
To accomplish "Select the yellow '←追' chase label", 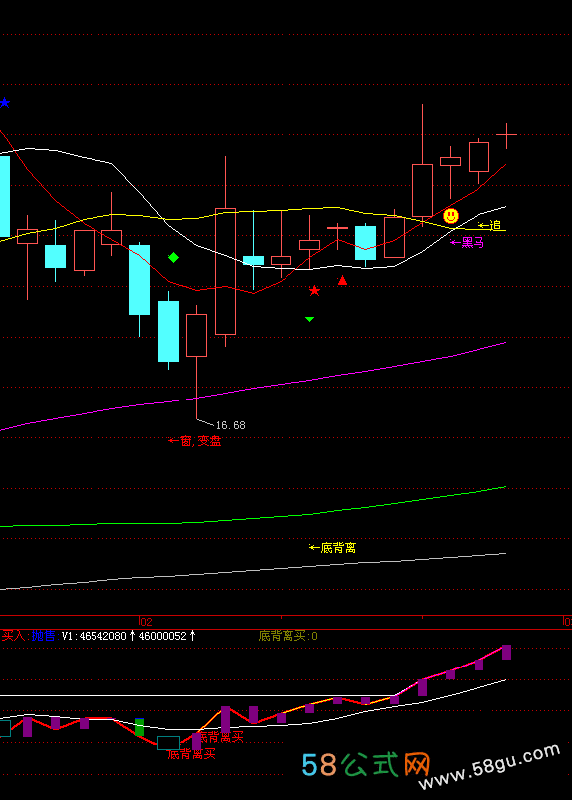I will (x=489, y=225).
